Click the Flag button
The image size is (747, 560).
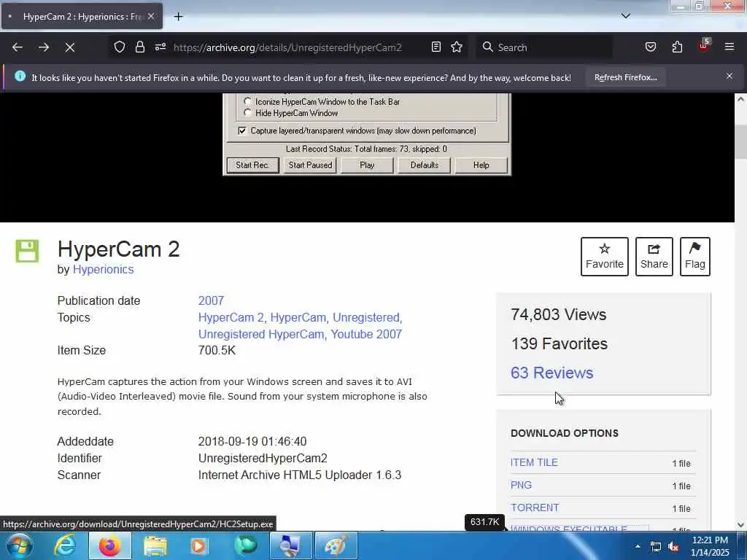pyautogui.click(x=694, y=257)
